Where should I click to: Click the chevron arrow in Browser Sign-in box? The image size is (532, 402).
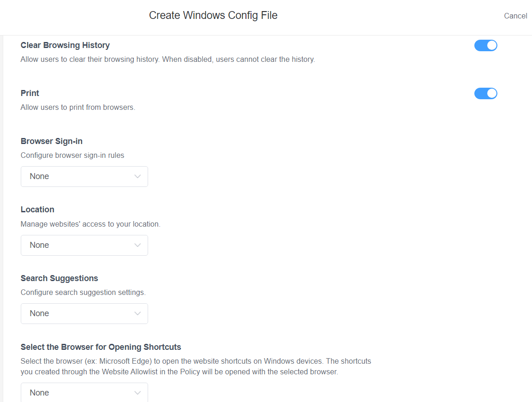137,176
